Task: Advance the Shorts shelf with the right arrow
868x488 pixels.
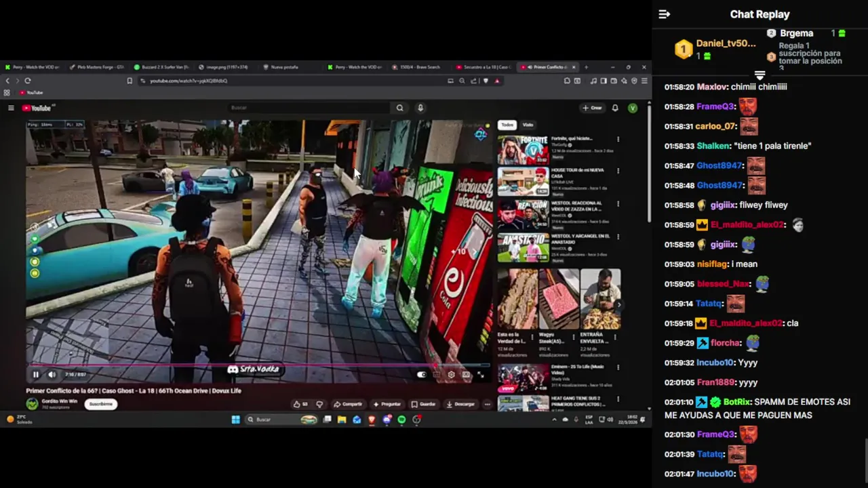Action: click(x=618, y=304)
